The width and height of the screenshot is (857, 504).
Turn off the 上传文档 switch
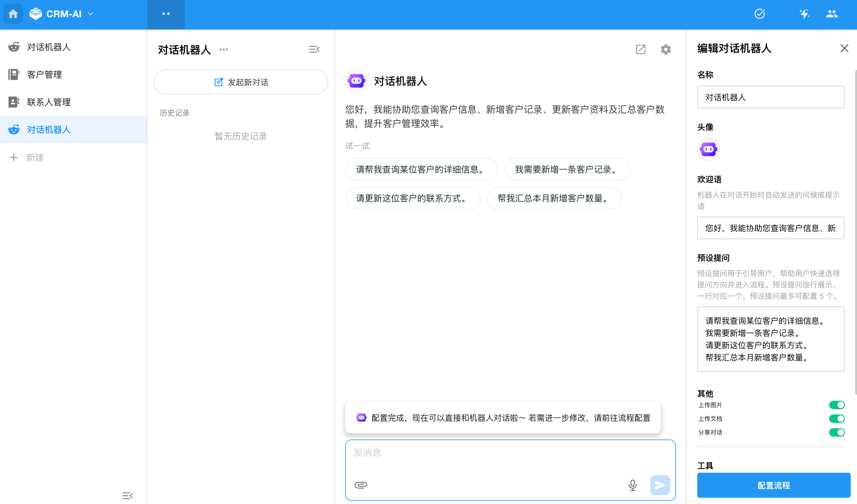tap(836, 419)
